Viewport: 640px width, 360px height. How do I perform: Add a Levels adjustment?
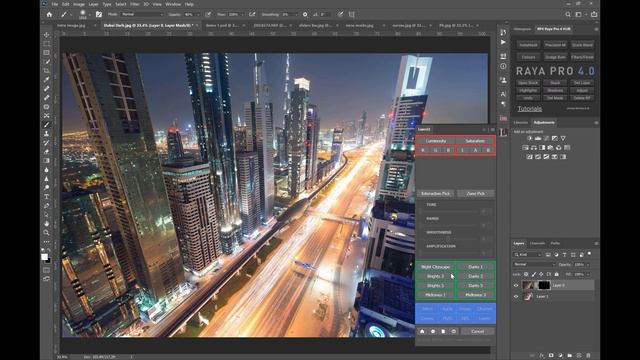coord(538,138)
